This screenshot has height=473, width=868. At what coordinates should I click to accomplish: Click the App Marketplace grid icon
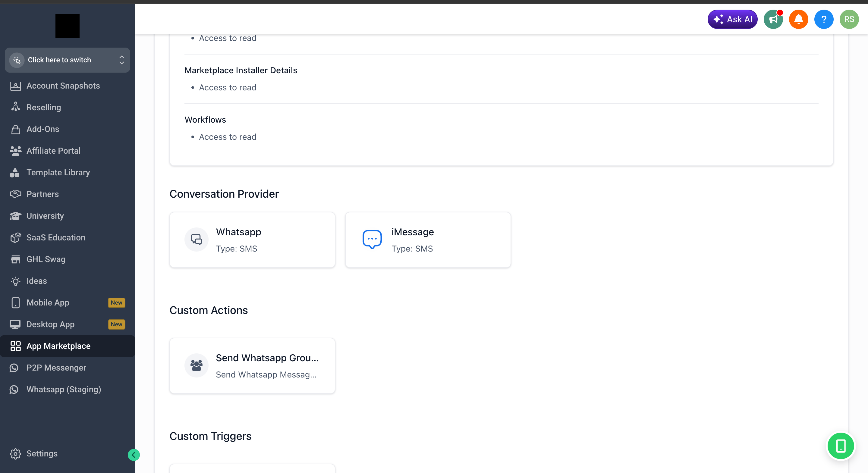(x=15, y=346)
